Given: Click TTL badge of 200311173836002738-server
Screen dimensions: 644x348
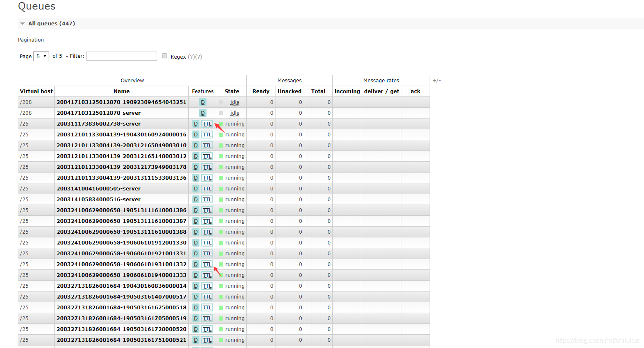Looking at the screenshot, I should (207, 124).
